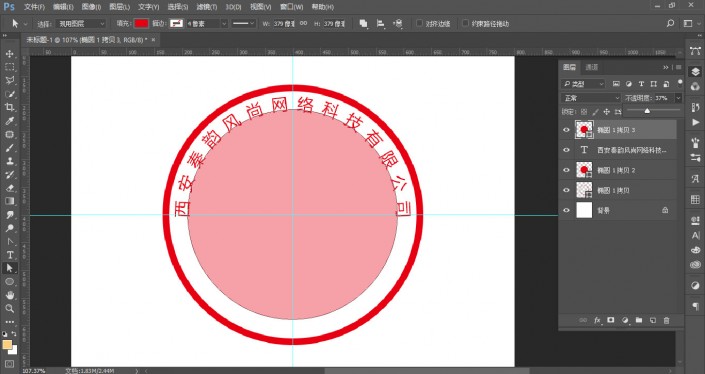Select the Hand tool
Viewport: 705px width, 374px height.
pos(9,295)
